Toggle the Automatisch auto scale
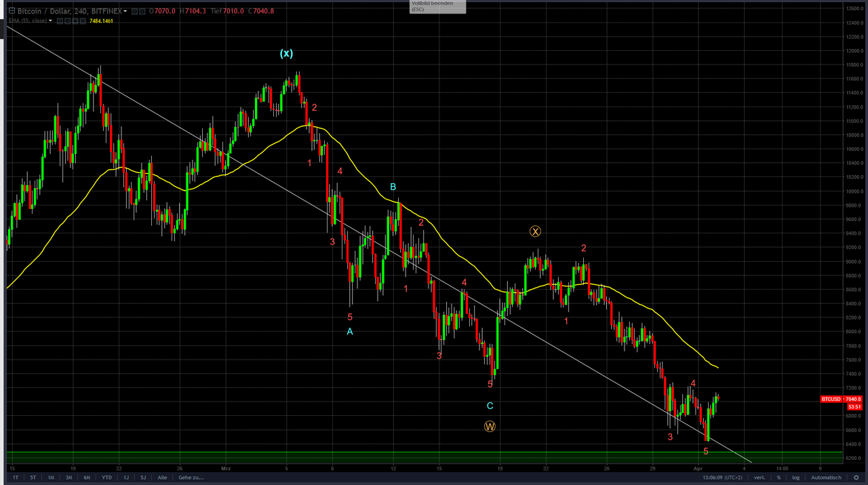 pyautogui.click(x=826, y=478)
